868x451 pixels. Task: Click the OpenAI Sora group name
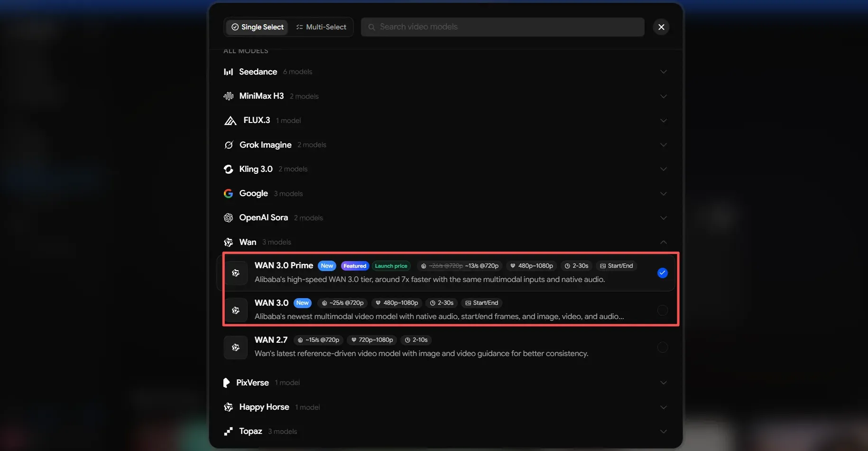click(263, 217)
